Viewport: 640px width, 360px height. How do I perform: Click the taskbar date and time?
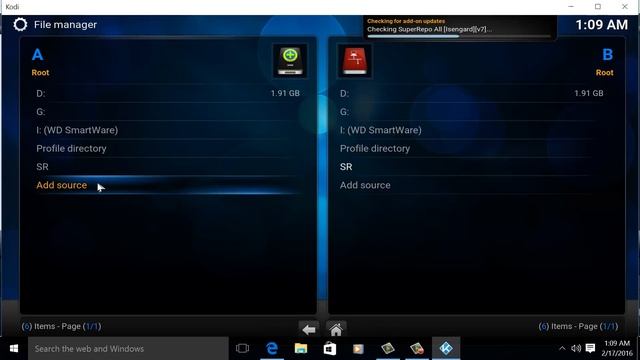(617, 349)
